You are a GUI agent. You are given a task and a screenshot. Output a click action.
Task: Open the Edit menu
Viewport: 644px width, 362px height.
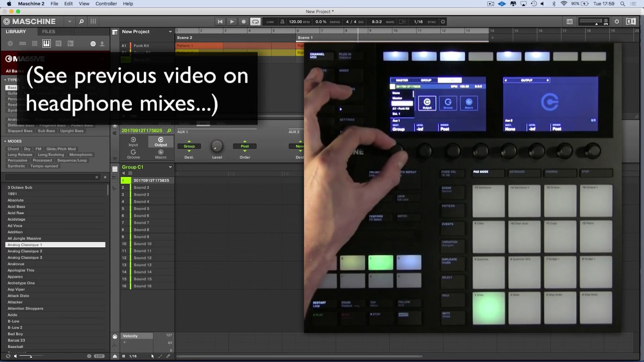tap(68, 4)
